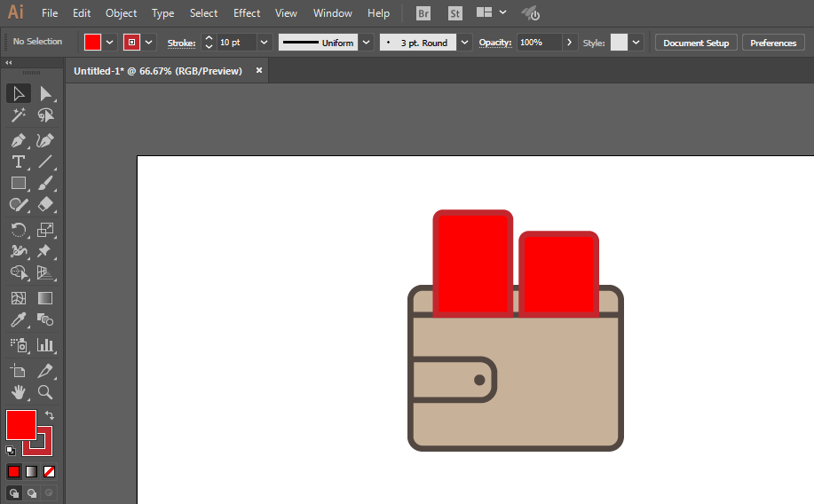
Task: Pick the Magic Wand tool
Action: pos(19,115)
